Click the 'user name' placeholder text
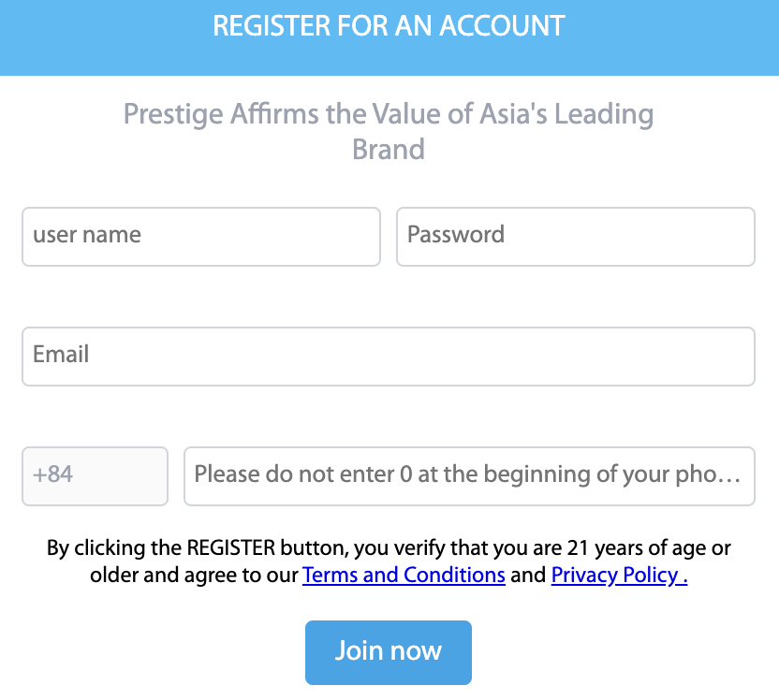 coord(87,234)
